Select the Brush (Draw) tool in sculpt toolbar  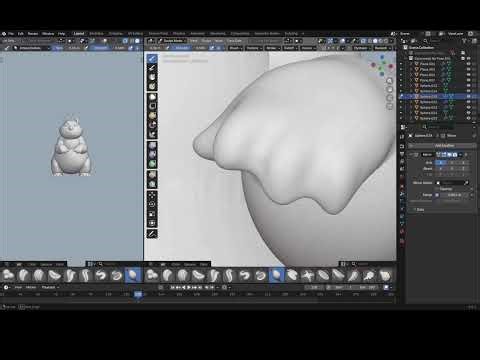(152, 59)
